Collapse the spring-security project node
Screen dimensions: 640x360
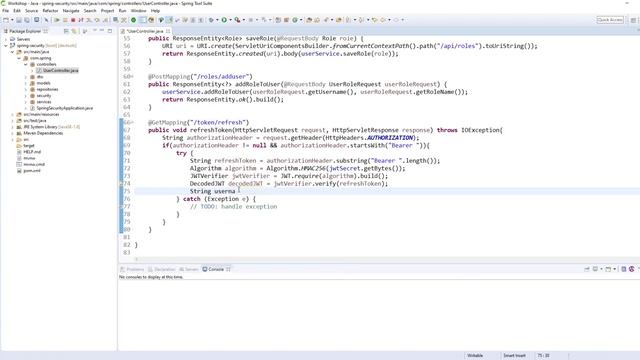6,46
